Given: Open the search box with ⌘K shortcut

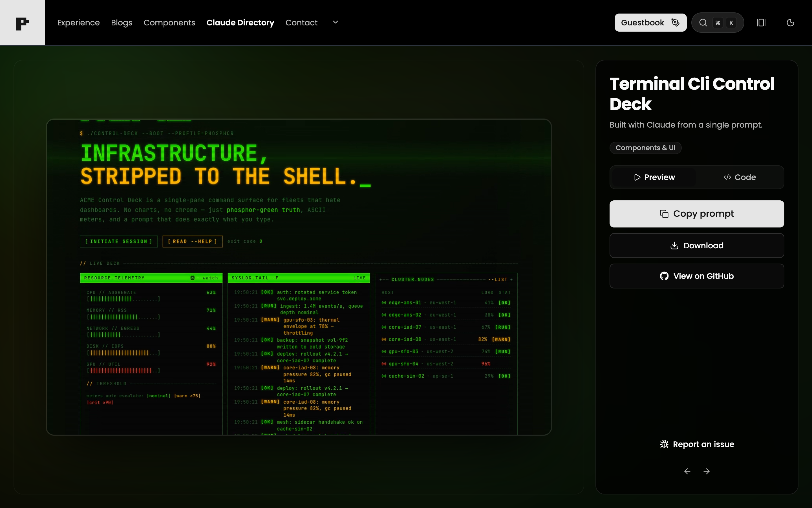Looking at the screenshot, I should click(717, 23).
